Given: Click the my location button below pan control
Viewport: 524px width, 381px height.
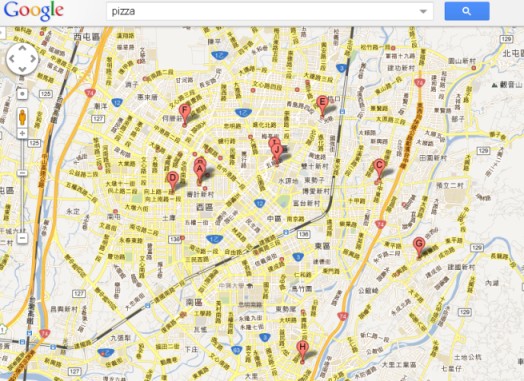Looking at the screenshot, I should pos(22,94).
